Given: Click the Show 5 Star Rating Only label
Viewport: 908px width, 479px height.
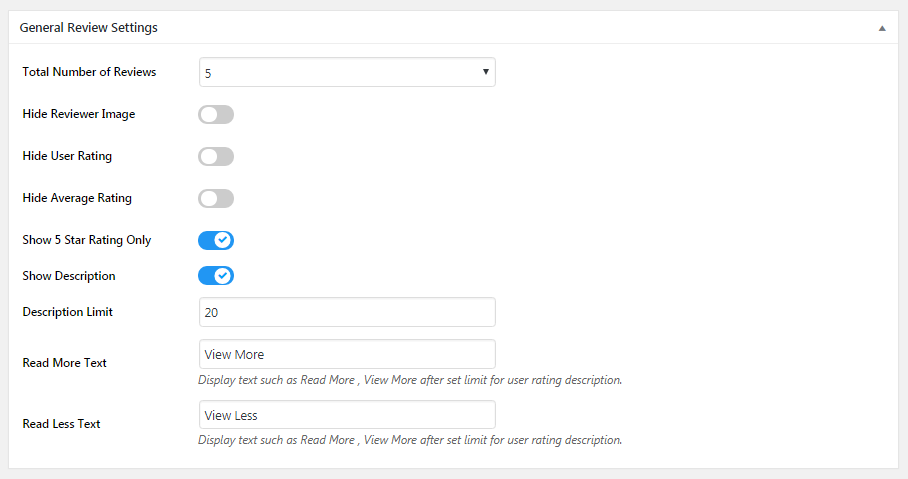Looking at the screenshot, I should [x=87, y=240].
